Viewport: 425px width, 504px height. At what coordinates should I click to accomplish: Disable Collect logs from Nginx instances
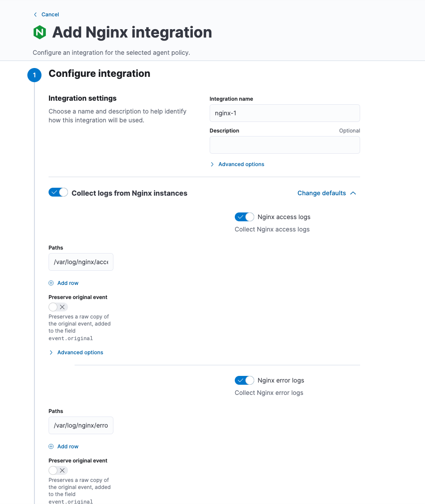[x=58, y=193]
